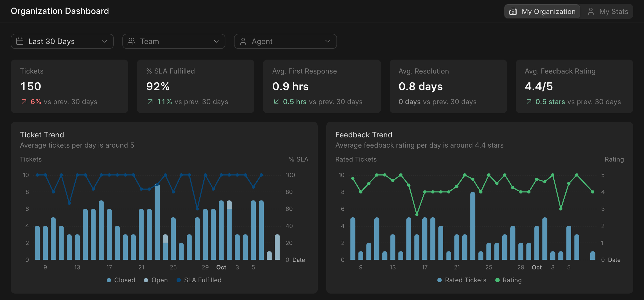Click the 0.9 hrs value
Viewport: 644px width, 300px height.
tap(290, 86)
